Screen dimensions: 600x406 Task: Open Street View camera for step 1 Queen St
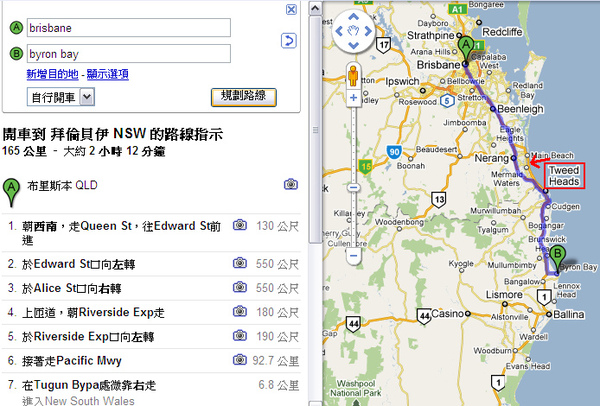coord(240,225)
